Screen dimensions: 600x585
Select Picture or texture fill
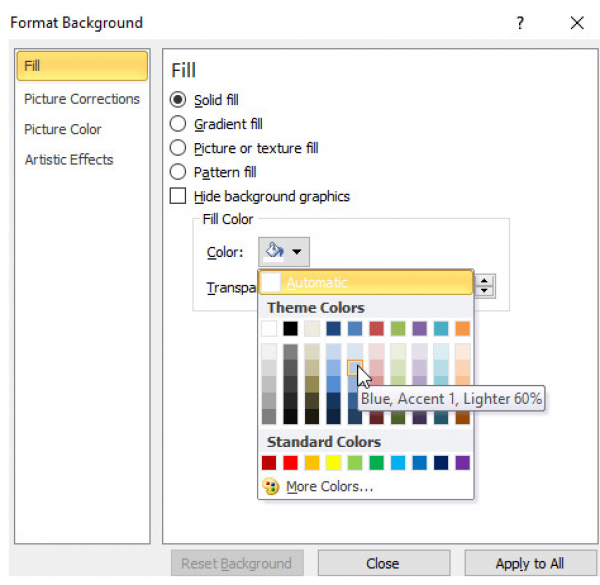coord(178,148)
